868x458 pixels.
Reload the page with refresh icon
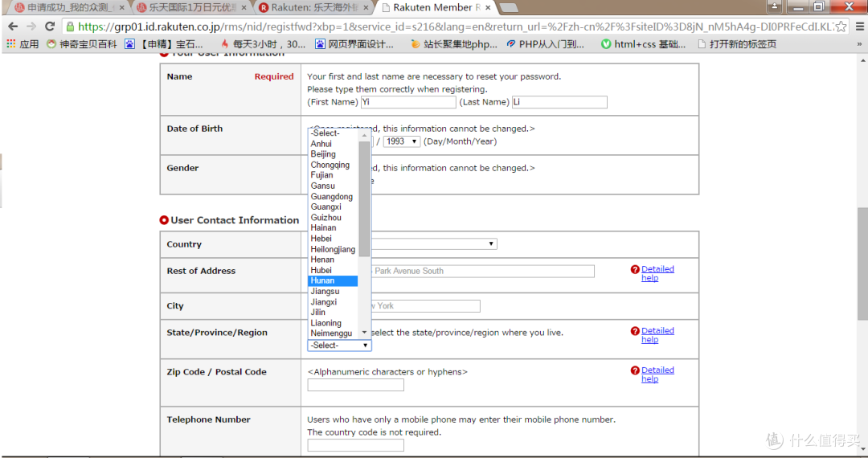coord(50,26)
